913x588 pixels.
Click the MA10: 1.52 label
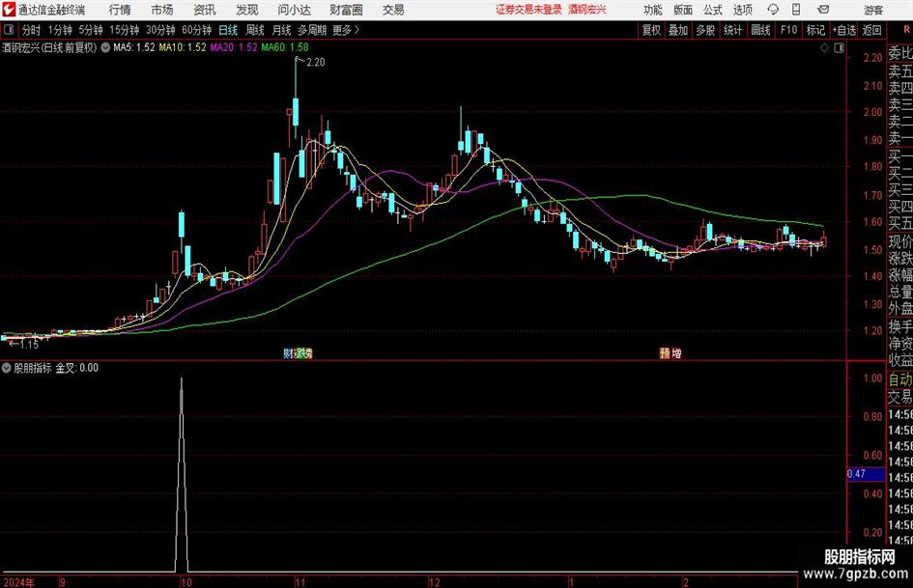click(183, 47)
